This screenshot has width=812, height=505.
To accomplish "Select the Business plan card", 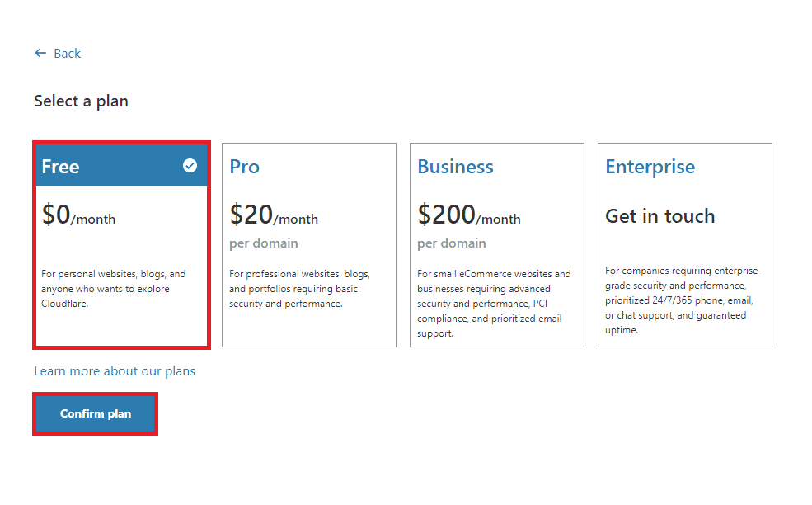I will 497,245.
